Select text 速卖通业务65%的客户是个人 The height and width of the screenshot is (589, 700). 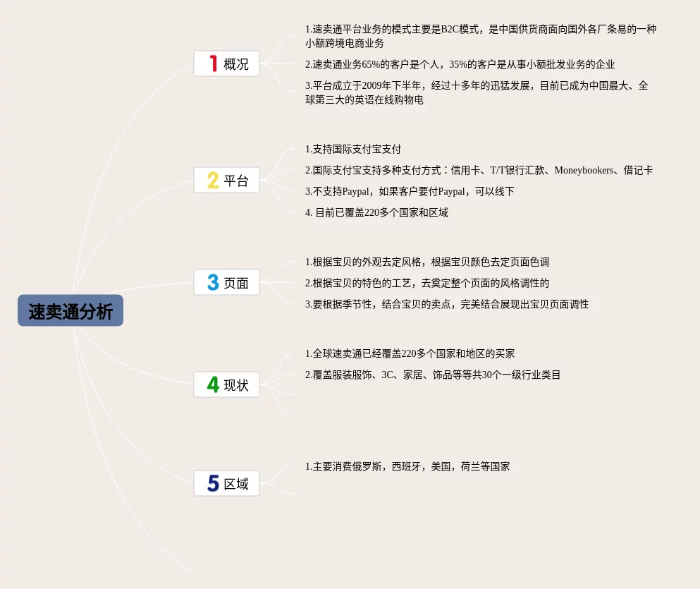(x=460, y=64)
